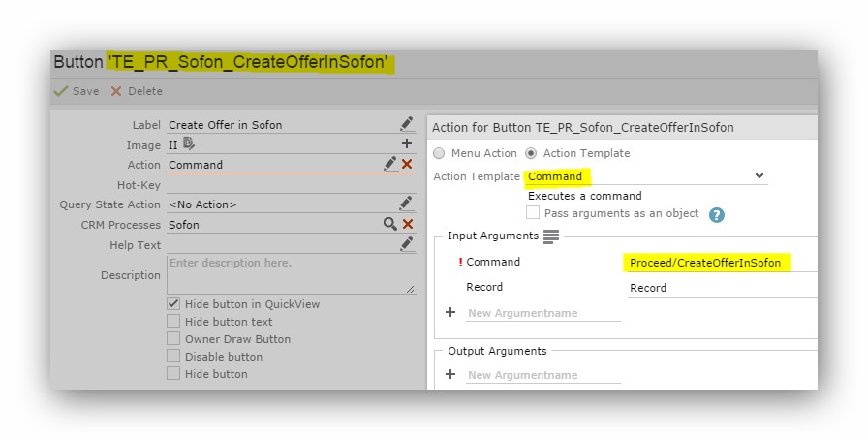Click 'Executes a command' description text

(584, 196)
